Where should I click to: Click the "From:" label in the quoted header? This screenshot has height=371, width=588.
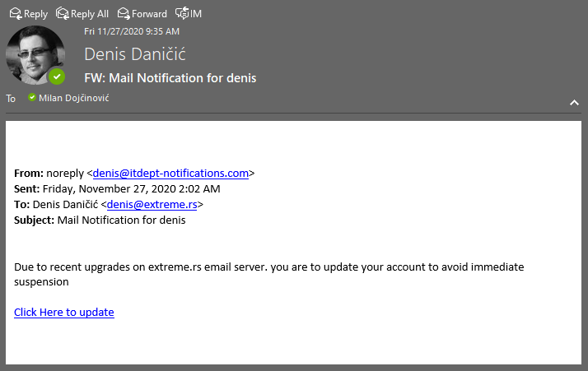tap(29, 174)
